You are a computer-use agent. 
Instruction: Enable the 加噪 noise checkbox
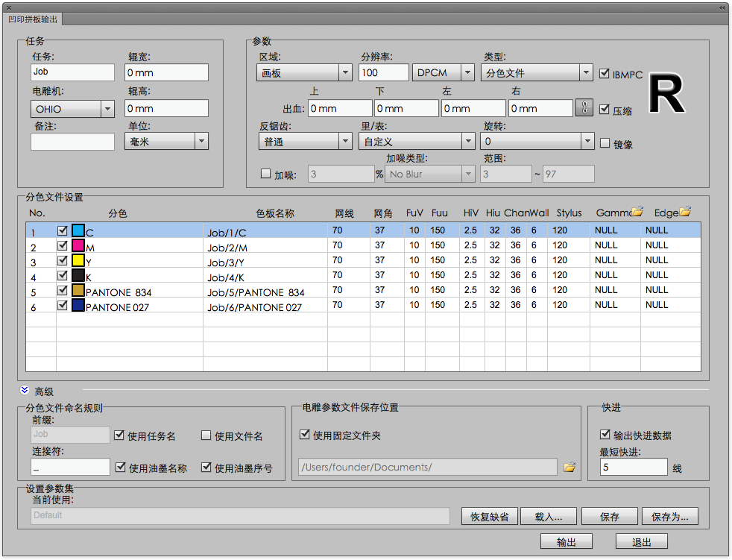(x=265, y=174)
